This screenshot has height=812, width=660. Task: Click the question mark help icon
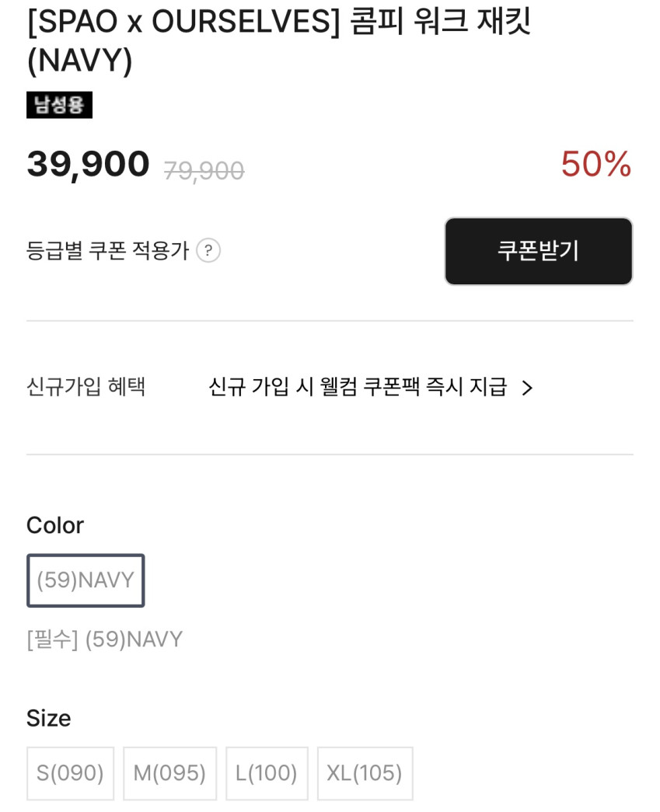208,251
